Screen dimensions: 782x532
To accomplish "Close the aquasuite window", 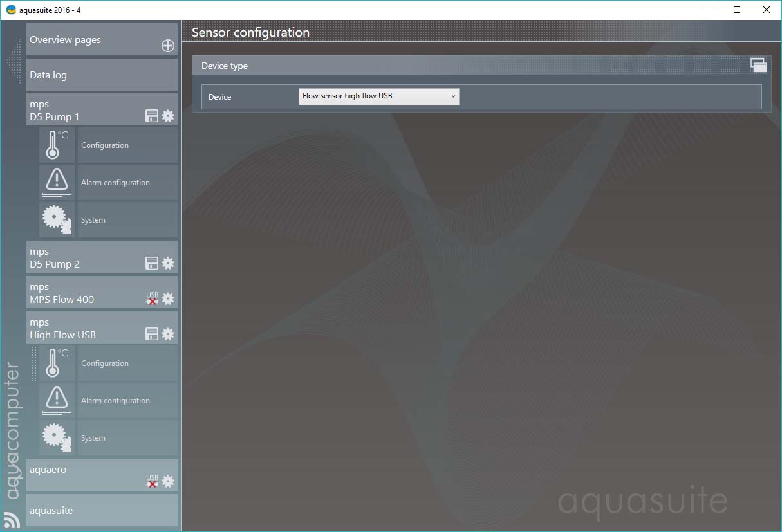I will [766, 10].
